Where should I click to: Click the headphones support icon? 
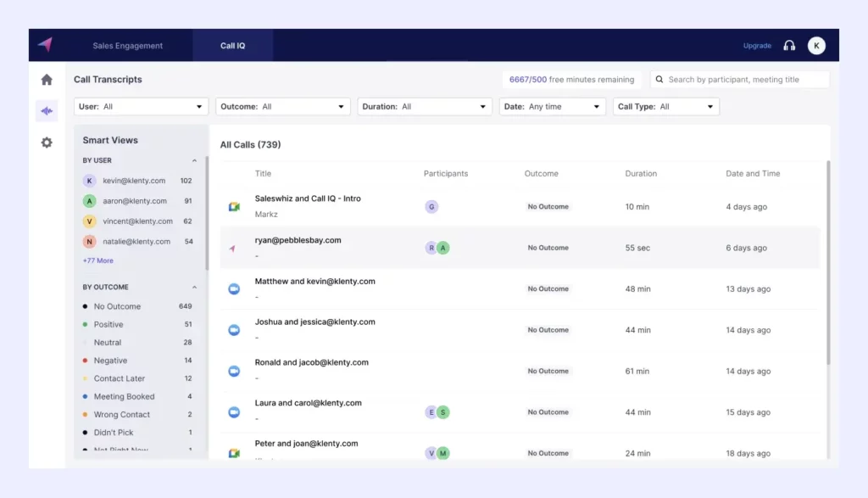point(789,46)
